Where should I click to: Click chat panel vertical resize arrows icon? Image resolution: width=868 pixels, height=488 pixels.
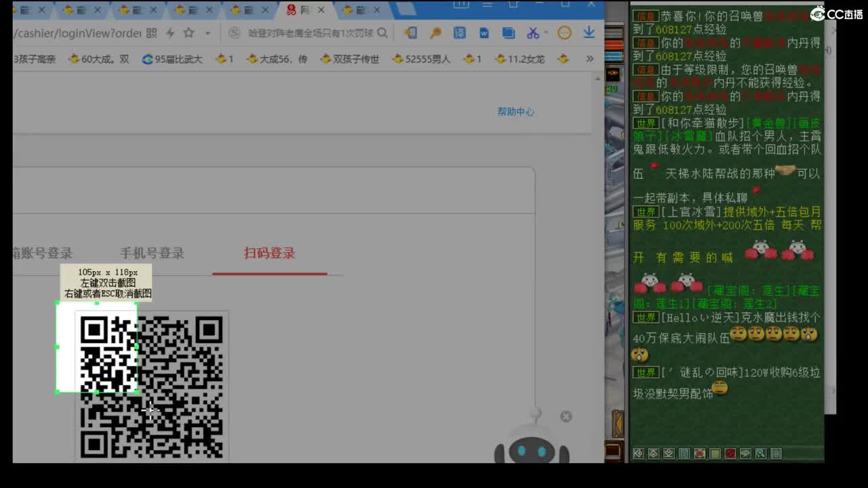(x=776, y=453)
